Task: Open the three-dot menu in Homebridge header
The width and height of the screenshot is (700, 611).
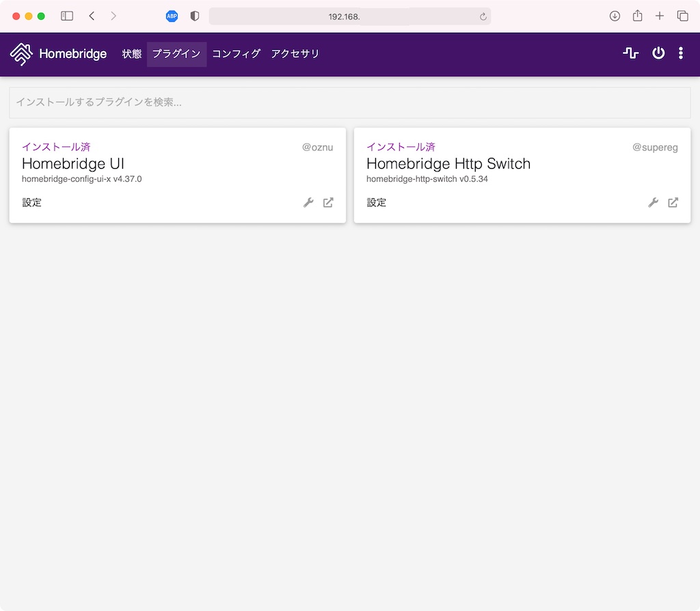Action: click(x=680, y=53)
